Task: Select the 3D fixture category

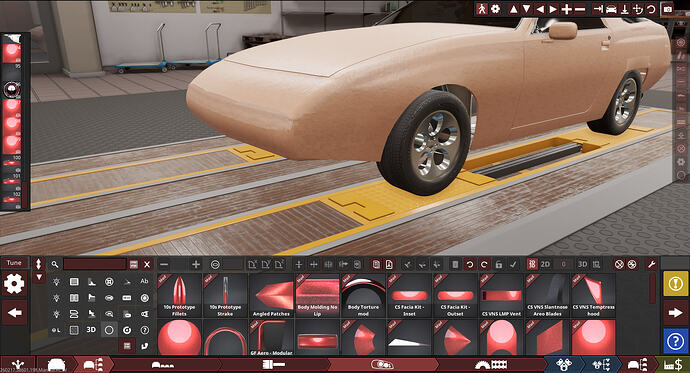Action: pyautogui.click(x=91, y=329)
